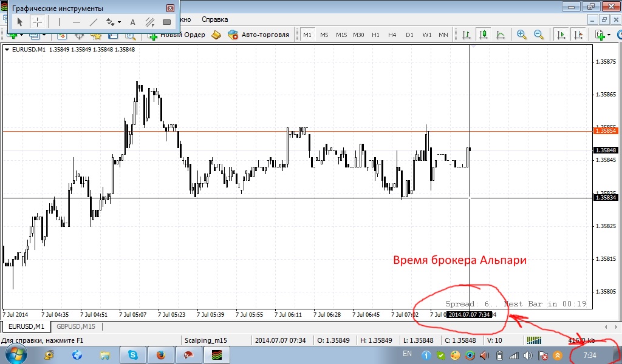Click the connection bars status indicator
This screenshot has width=622, height=364.
[x=534, y=340]
